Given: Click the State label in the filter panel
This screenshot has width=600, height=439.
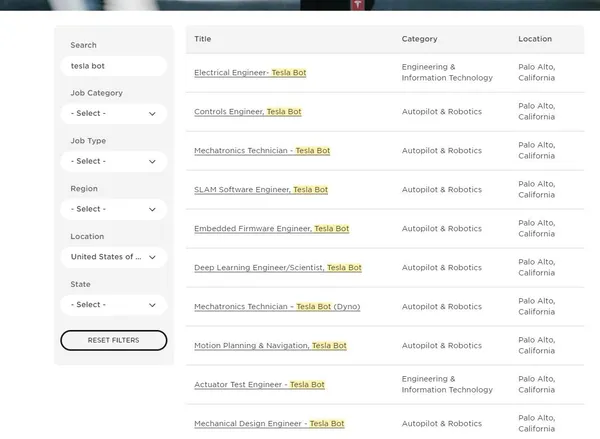Looking at the screenshot, I should [x=80, y=284].
